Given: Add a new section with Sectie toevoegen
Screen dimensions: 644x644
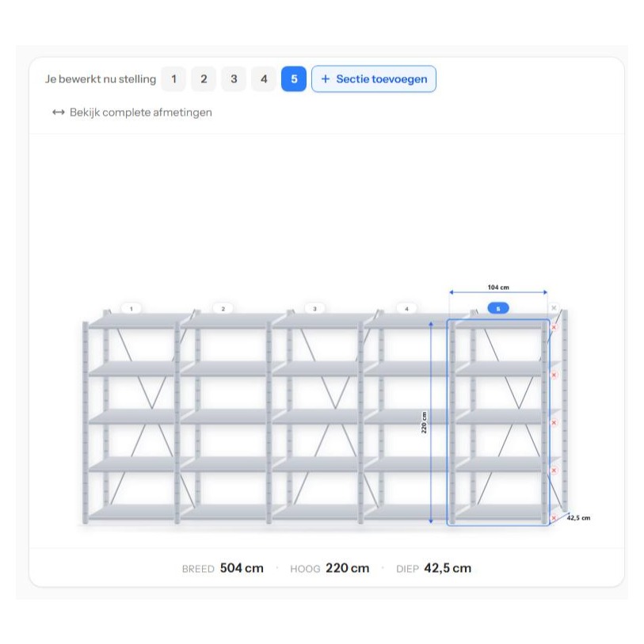Looking at the screenshot, I should click(374, 79).
